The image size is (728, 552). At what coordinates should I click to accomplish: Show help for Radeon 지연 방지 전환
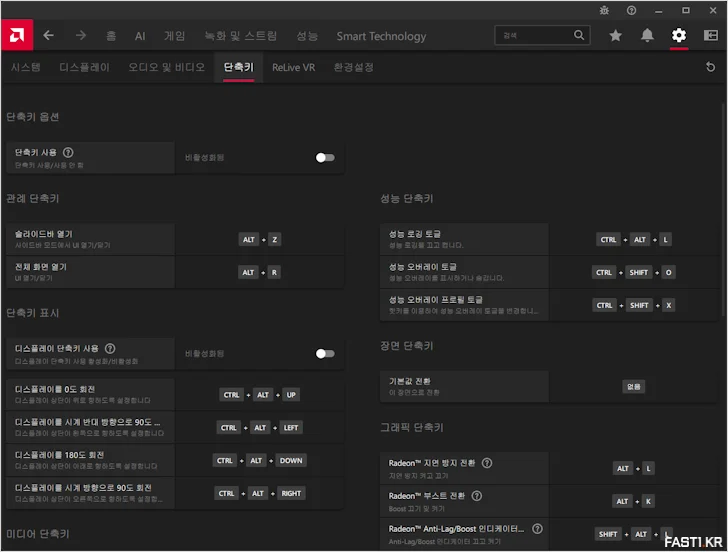(x=487, y=463)
